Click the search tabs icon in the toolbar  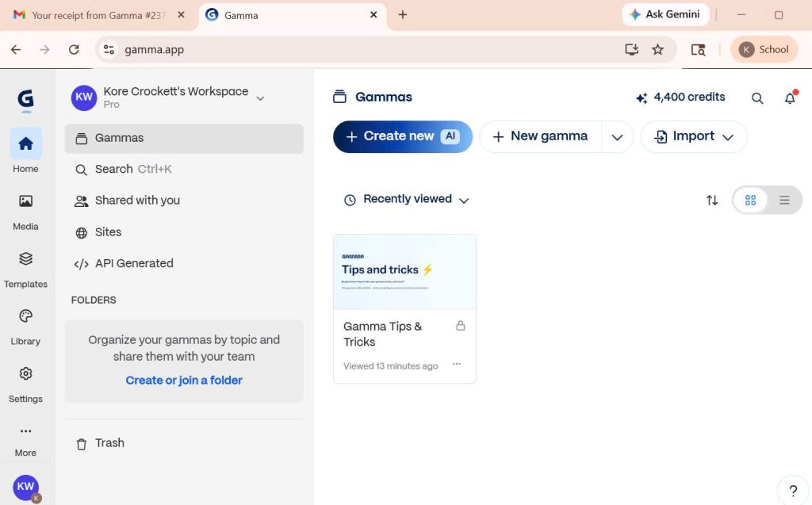pos(698,50)
